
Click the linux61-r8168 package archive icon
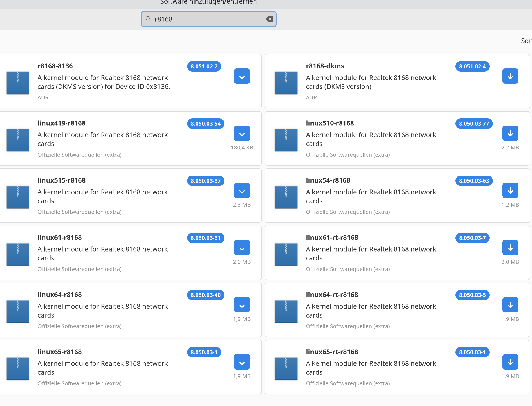(x=18, y=254)
